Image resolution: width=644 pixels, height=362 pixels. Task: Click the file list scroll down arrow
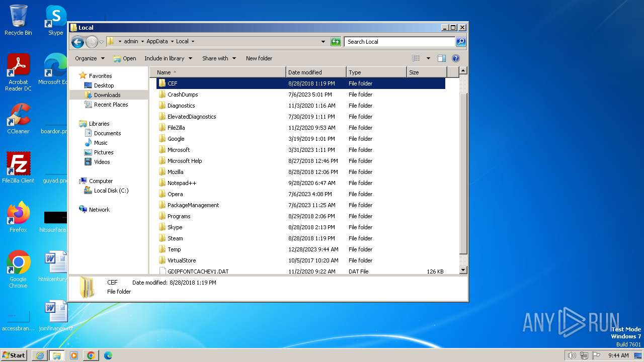coord(463,270)
